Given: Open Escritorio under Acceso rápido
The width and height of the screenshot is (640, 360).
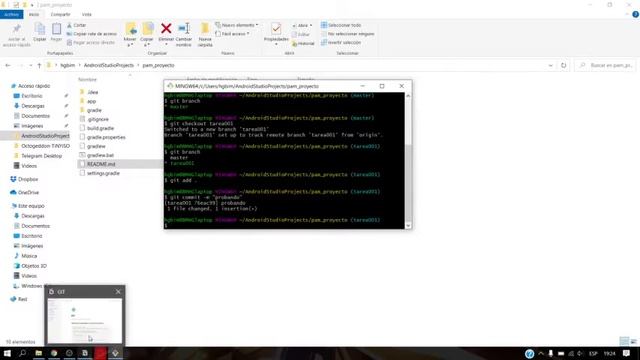Looking at the screenshot, I should 31,96.
